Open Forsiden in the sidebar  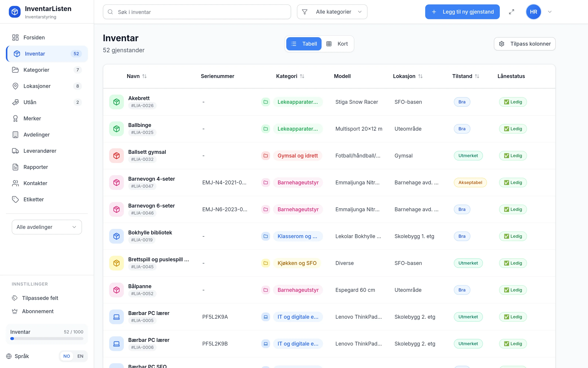[47, 38]
